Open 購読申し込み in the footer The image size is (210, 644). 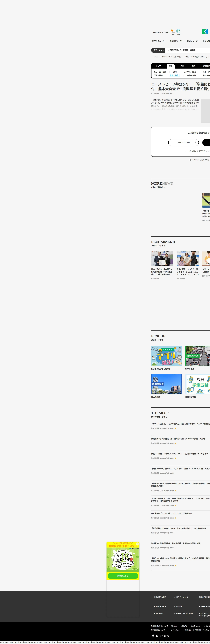[x=195, y=626]
